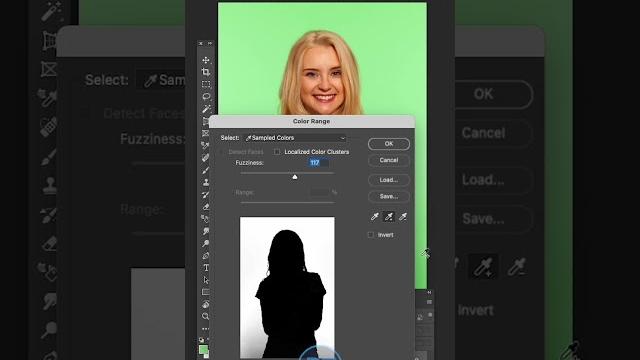Select the Rectangle shape tool
The image size is (640, 360).
point(206,292)
